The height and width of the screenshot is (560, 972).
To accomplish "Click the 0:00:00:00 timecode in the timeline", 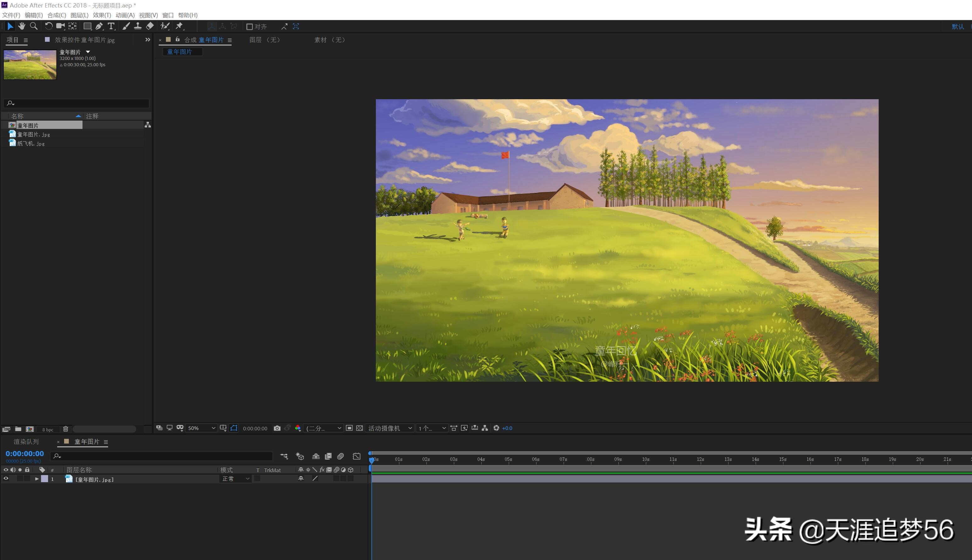I will (x=25, y=454).
